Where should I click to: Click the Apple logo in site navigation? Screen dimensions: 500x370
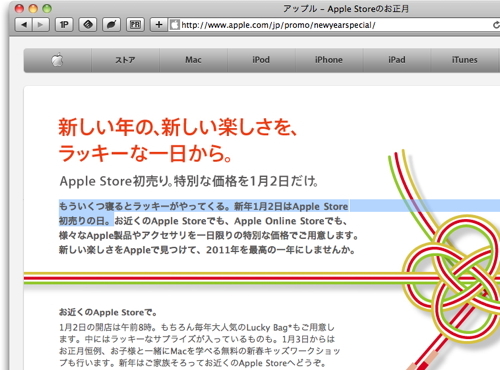(57, 60)
